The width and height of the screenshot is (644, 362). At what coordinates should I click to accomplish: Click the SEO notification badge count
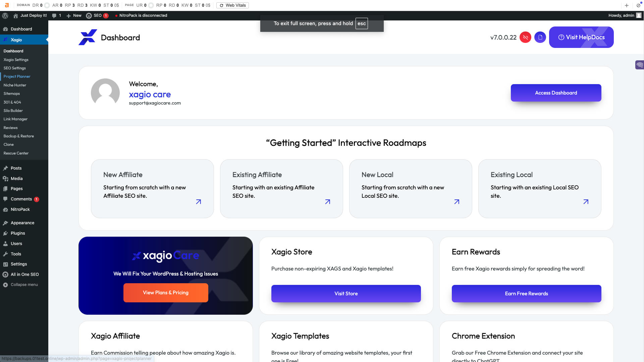click(106, 15)
